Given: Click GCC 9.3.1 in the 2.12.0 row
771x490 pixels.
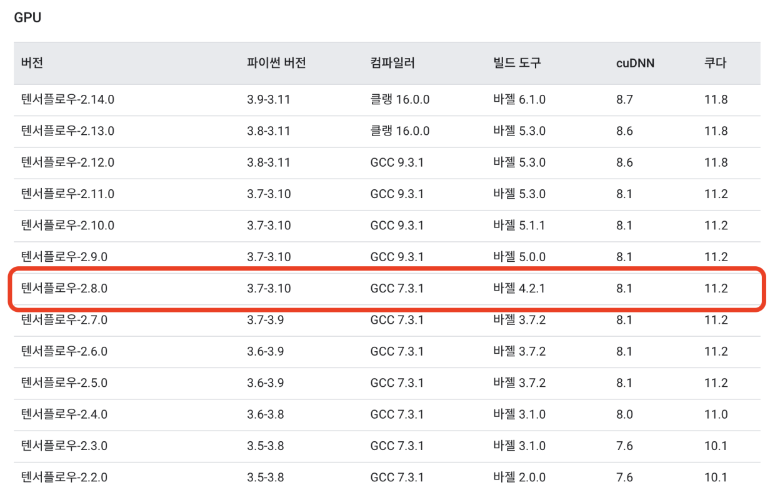Looking at the screenshot, I should (x=397, y=162).
